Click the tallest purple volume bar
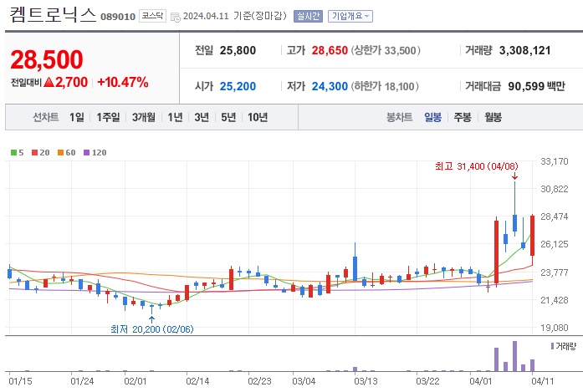583x392 pixels. (514, 356)
